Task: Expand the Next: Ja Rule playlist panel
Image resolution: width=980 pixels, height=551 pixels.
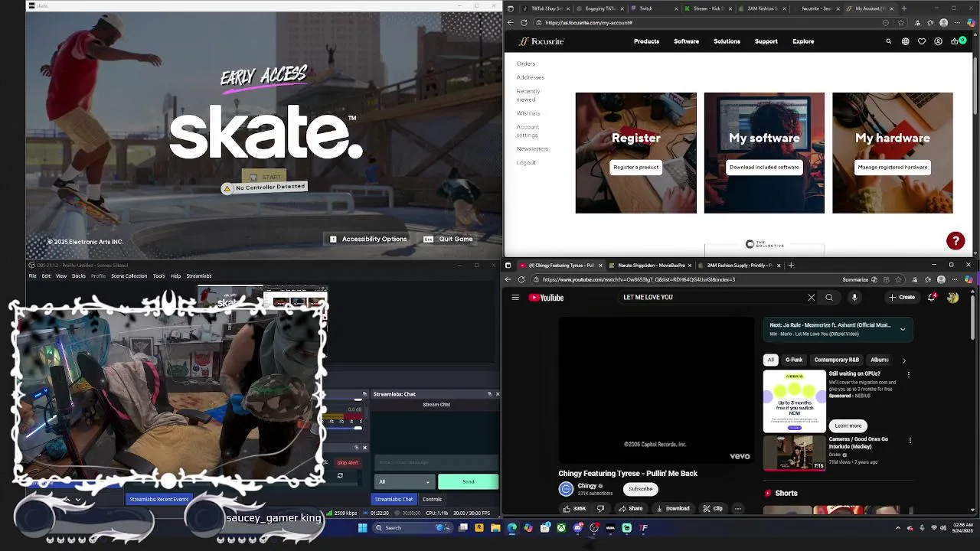Action: click(903, 329)
